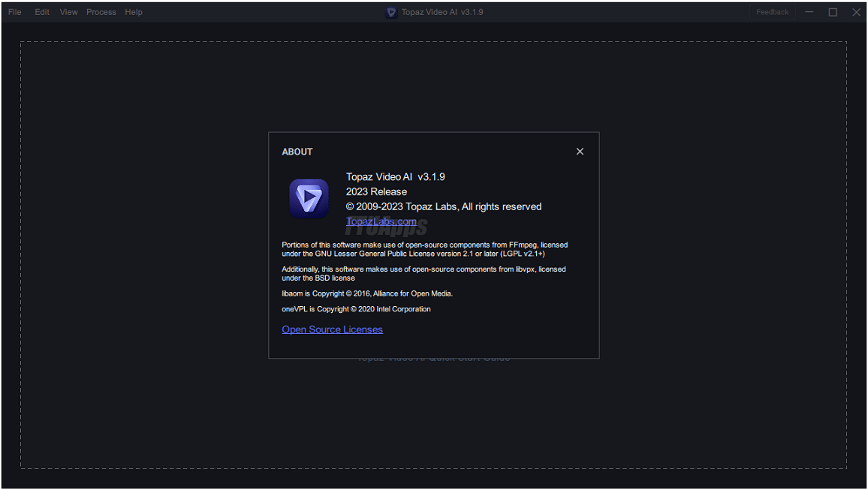
Task: Click the oneVPL Intel Corporation copyright line
Action: click(x=356, y=309)
